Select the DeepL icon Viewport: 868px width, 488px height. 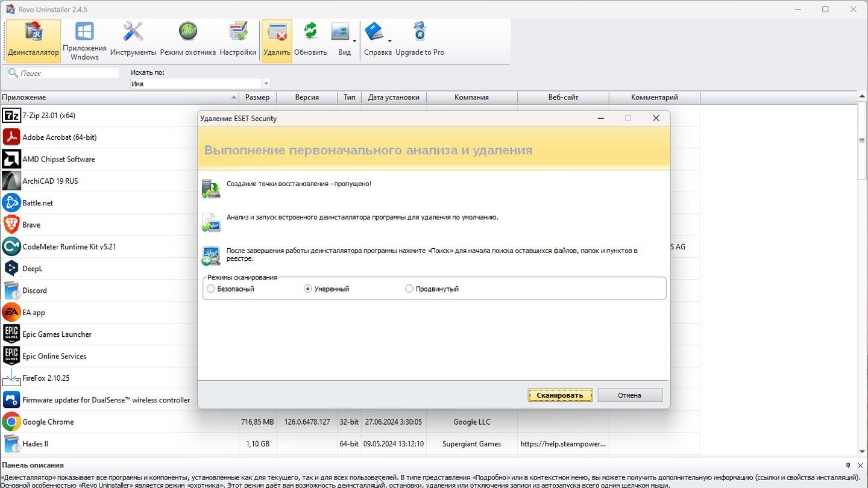pos(11,269)
